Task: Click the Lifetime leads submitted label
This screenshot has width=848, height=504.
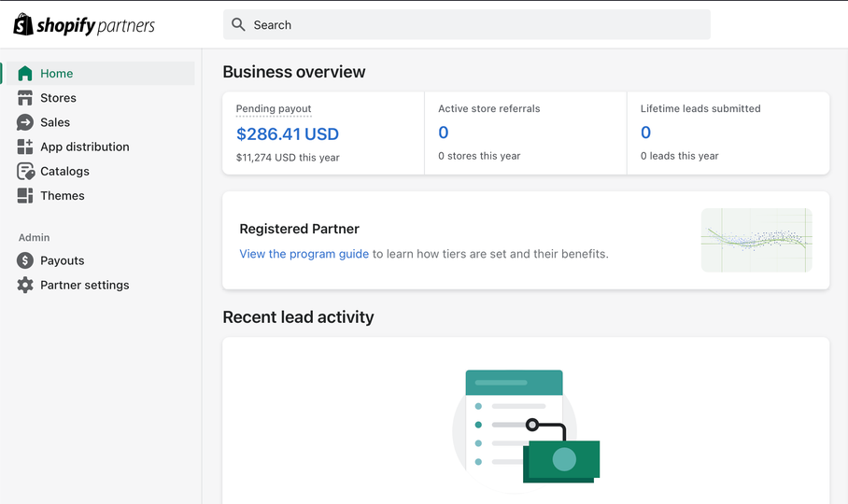Action: coord(700,108)
